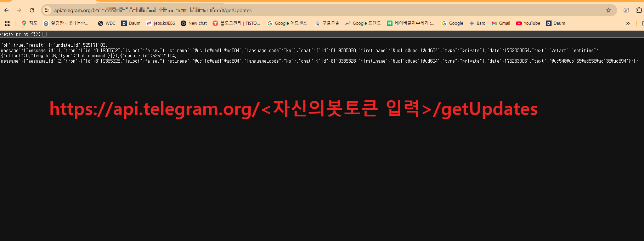The image size is (644, 241).
Task: Open the media control icon near the toolbar
Action: point(626,10)
